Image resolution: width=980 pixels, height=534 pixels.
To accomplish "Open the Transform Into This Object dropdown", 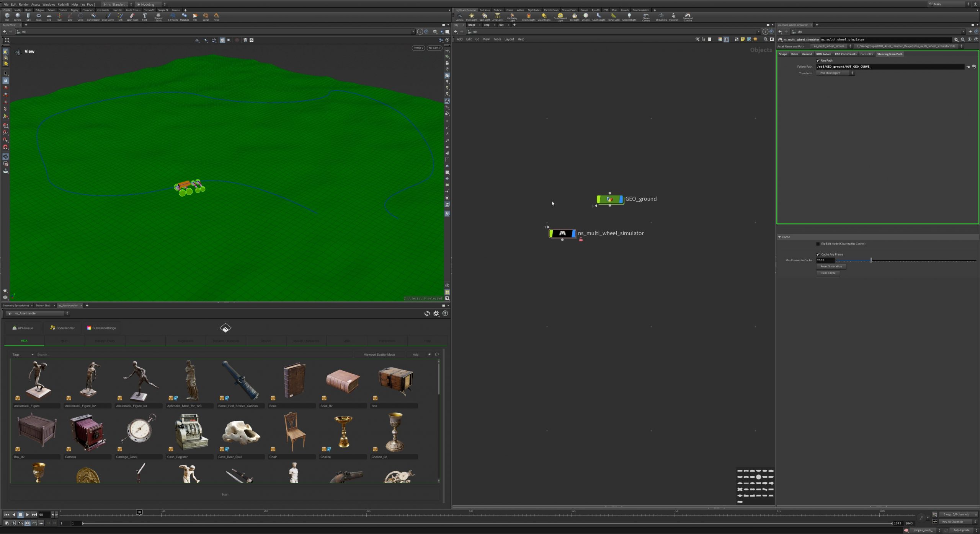I will coord(835,73).
